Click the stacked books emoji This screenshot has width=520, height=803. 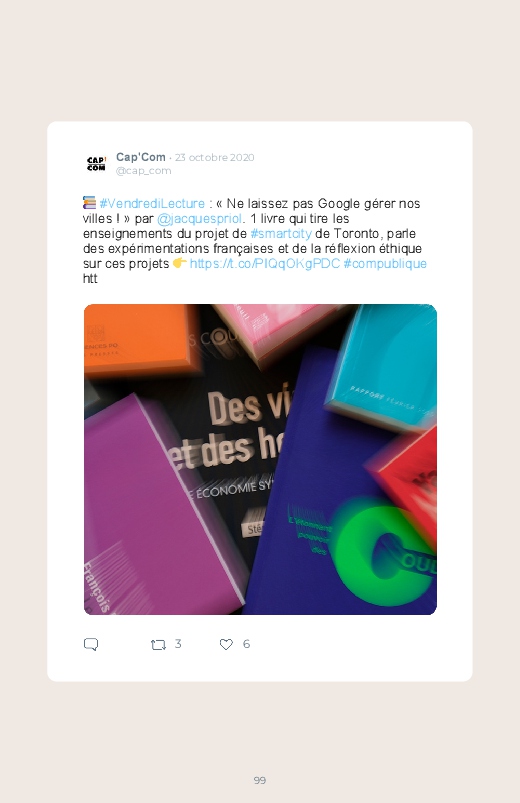pos(89,203)
